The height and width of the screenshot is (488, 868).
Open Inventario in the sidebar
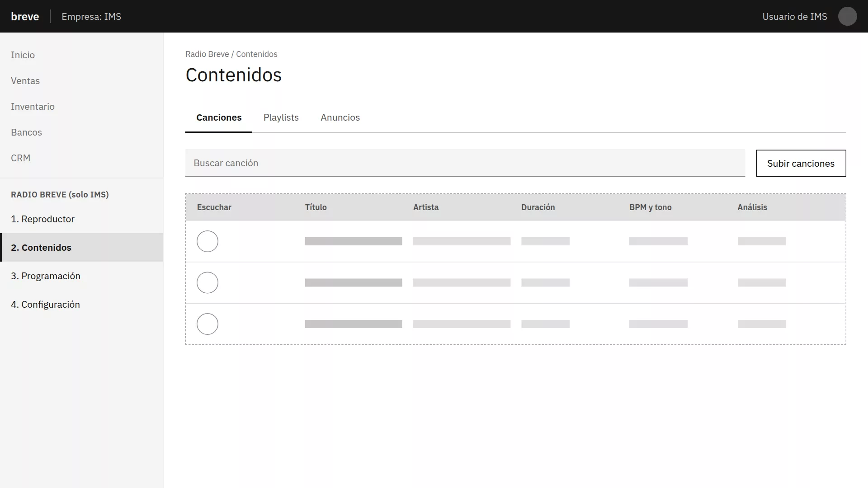point(33,107)
